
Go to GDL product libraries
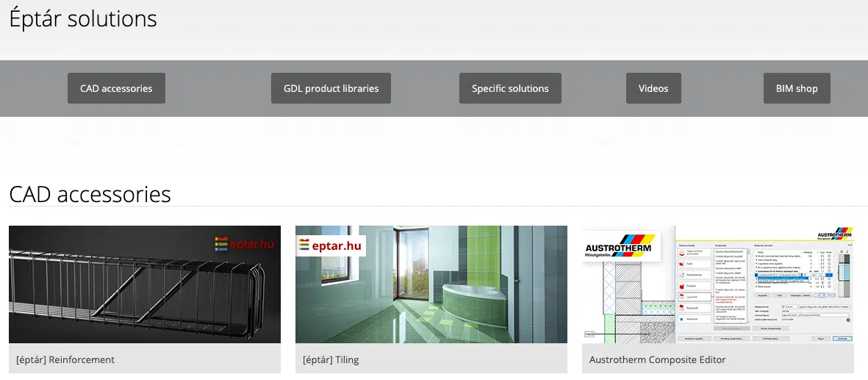tap(331, 88)
